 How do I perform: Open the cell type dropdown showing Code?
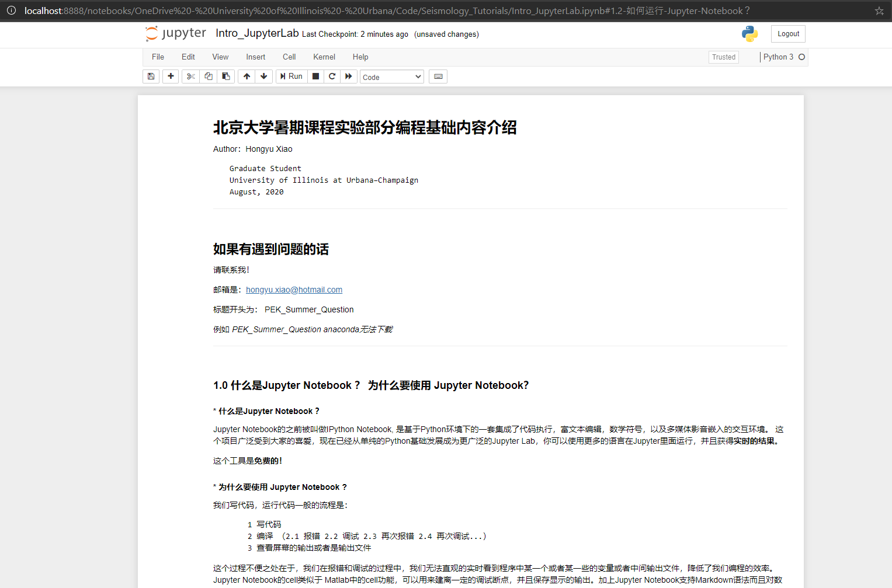(x=392, y=77)
